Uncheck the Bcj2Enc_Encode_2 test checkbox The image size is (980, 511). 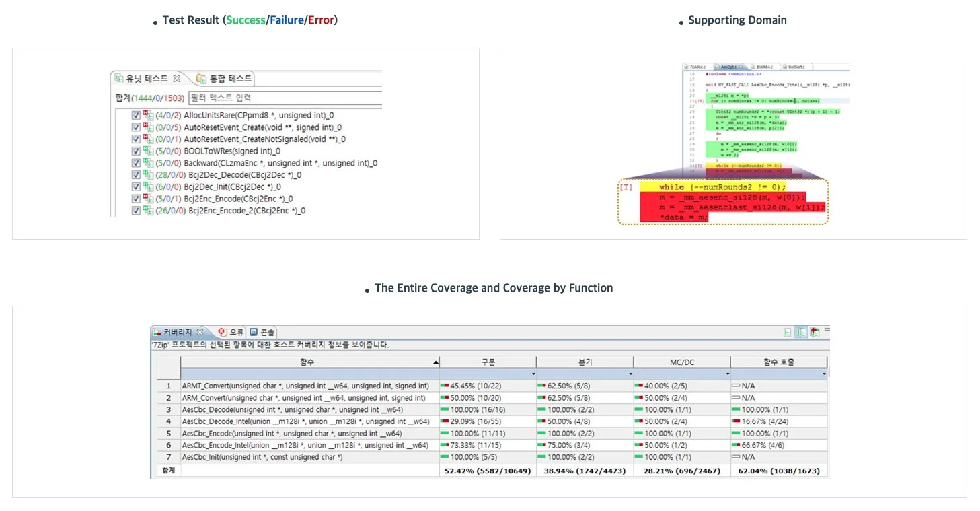point(136,211)
